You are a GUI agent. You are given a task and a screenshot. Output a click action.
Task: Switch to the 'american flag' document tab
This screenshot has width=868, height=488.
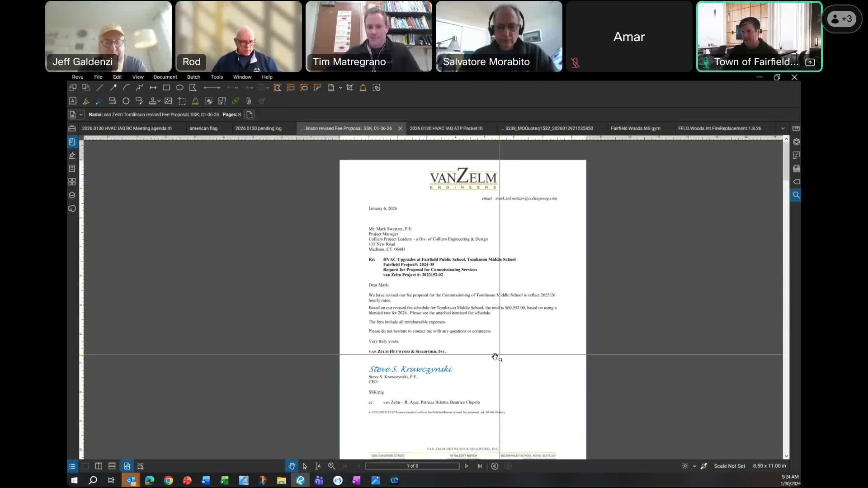(x=203, y=128)
